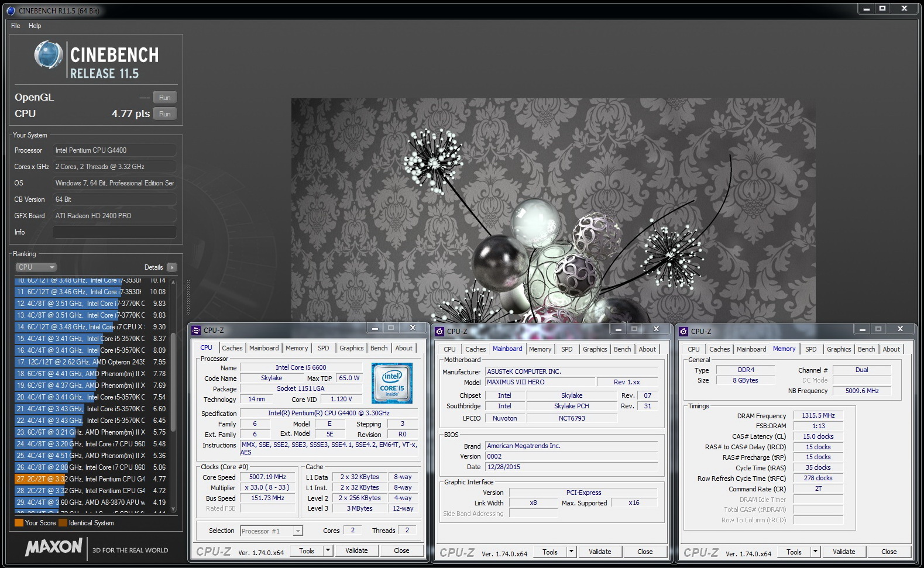Open Bench tab in first CPU-Z window

(x=379, y=348)
